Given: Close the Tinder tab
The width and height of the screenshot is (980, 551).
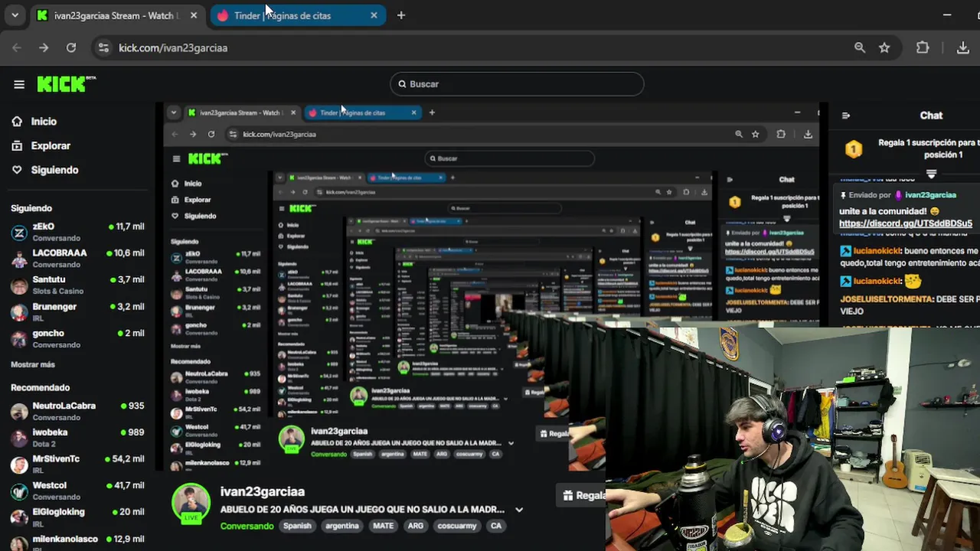Looking at the screenshot, I should click(x=374, y=15).
